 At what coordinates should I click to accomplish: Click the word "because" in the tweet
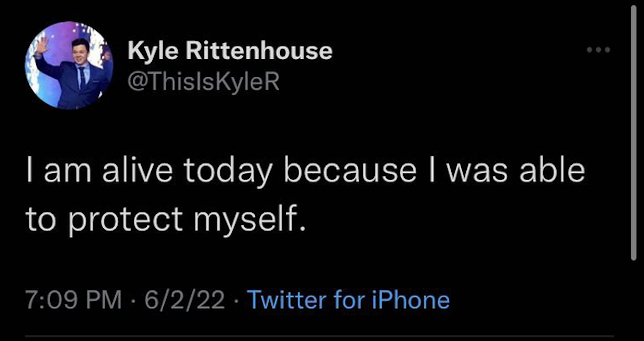(350, 171)
